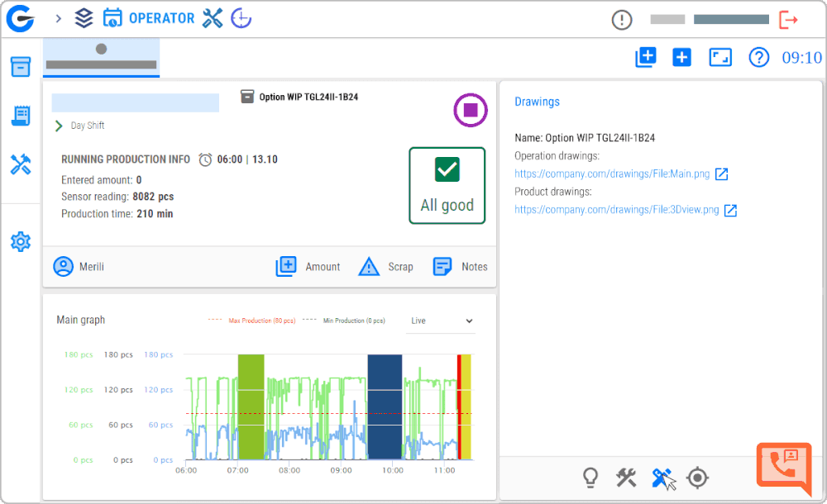827x504 pixels.
Task: Open the settings gear sidebar icon
Action: pyautogui.click(x=21, y=241)
